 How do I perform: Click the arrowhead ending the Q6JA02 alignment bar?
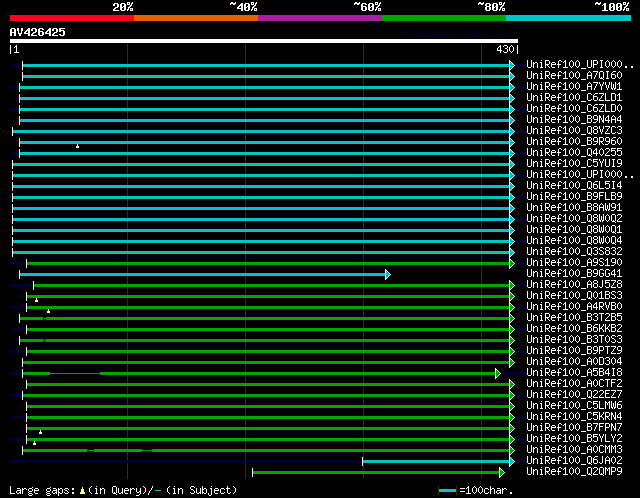click(512, 462)
